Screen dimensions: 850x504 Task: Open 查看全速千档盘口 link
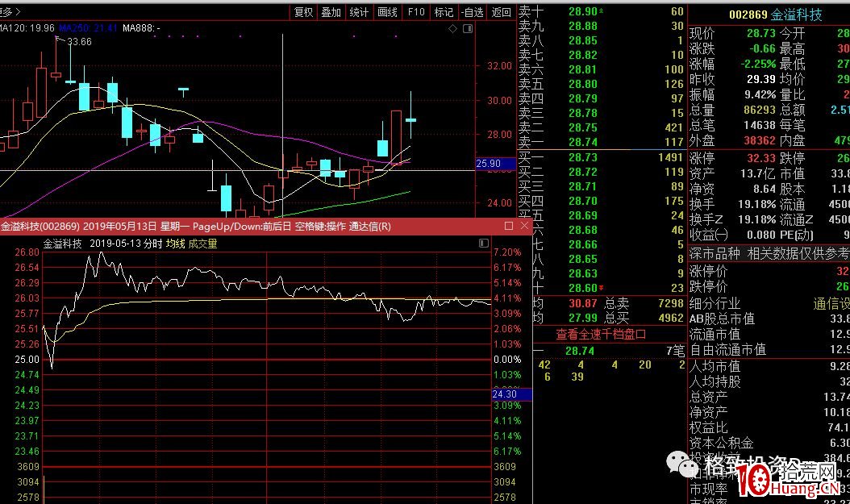click(x=601, y=335)
